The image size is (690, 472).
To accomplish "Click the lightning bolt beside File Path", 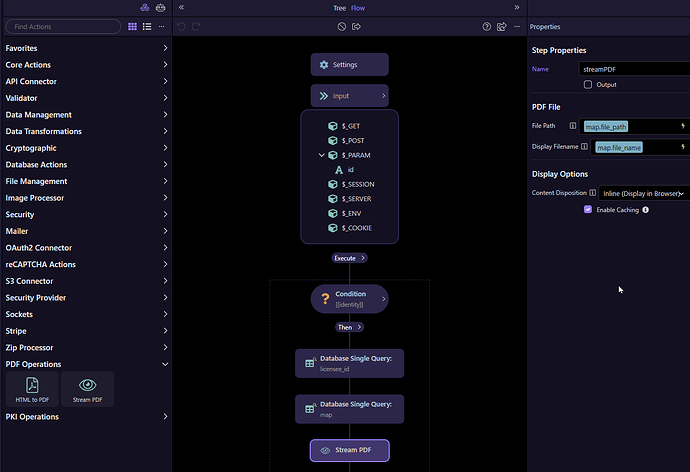I will click(683, 126).
